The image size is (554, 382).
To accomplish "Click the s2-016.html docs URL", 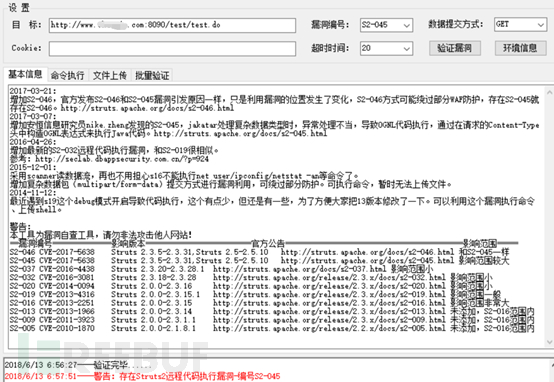I will pyautogui.click(x=330, y=303).
